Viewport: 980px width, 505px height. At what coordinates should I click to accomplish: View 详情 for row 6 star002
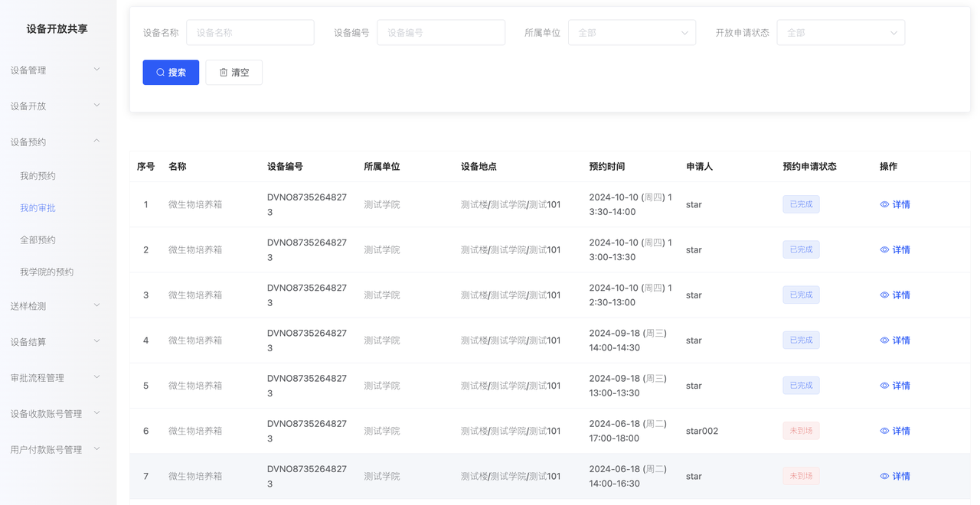895,431
